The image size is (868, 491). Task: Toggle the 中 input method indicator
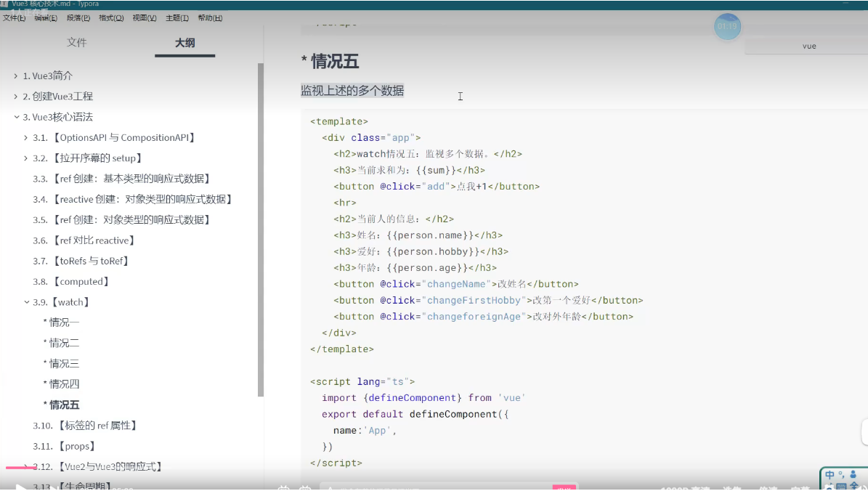click(830, 474)
